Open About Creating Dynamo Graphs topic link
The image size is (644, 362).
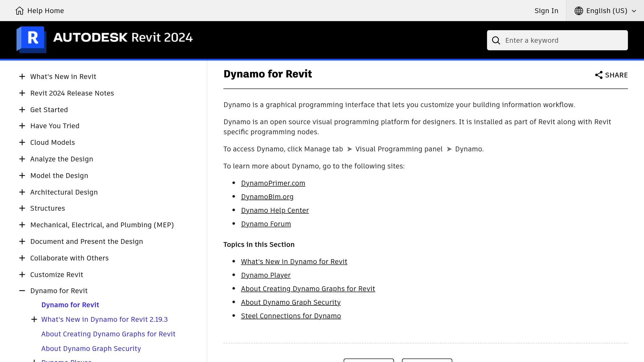(308, 289)
